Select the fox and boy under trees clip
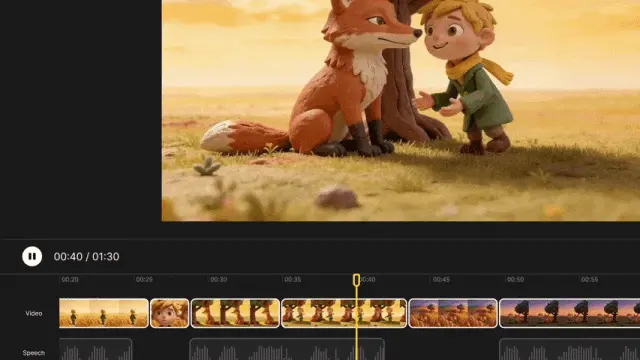The height and width of the screenshot is (360, 640). [x=344, y=313]
